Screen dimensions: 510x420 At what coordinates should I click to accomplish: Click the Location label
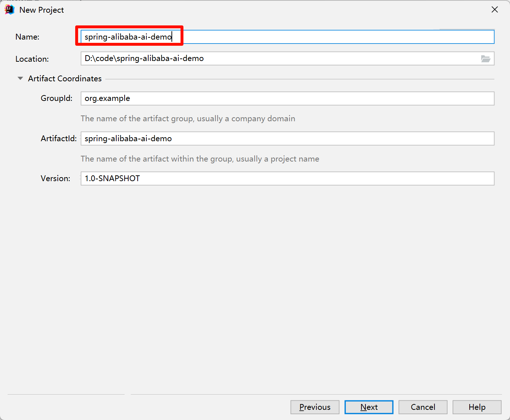click(x=32, y=59)
